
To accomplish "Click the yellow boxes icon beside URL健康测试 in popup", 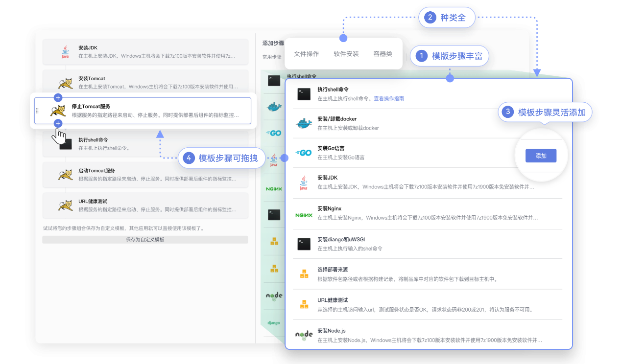I will [x=304, y=304].
